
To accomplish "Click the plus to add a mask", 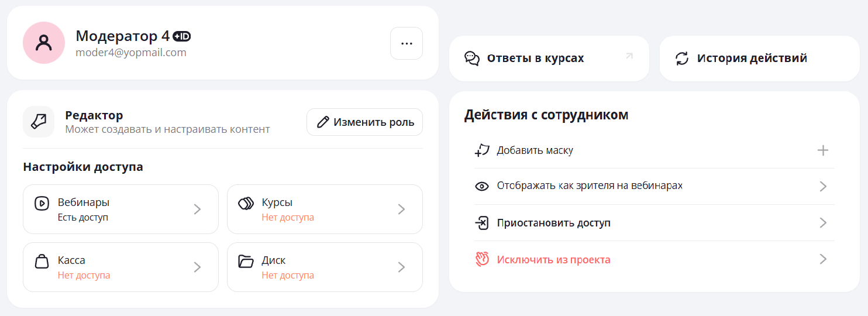I will pyautogui.click(x=822, y=150).
